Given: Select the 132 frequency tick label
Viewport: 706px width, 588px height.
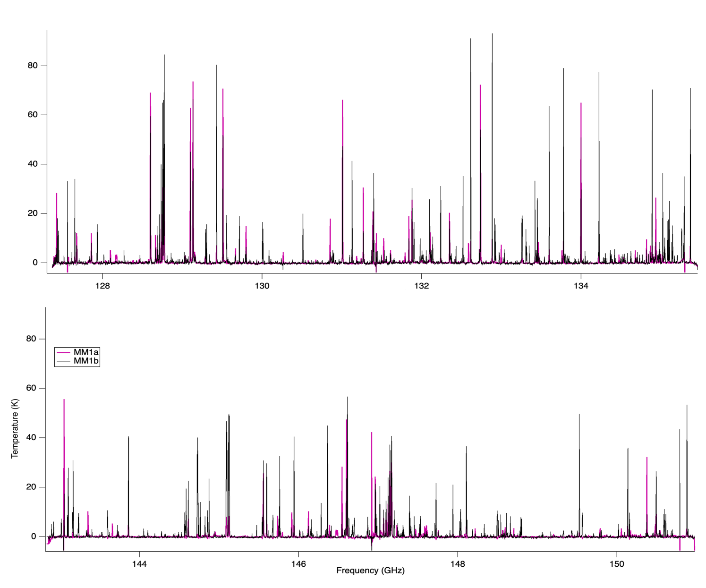Looking at the screenshot, I should point(421,286).
